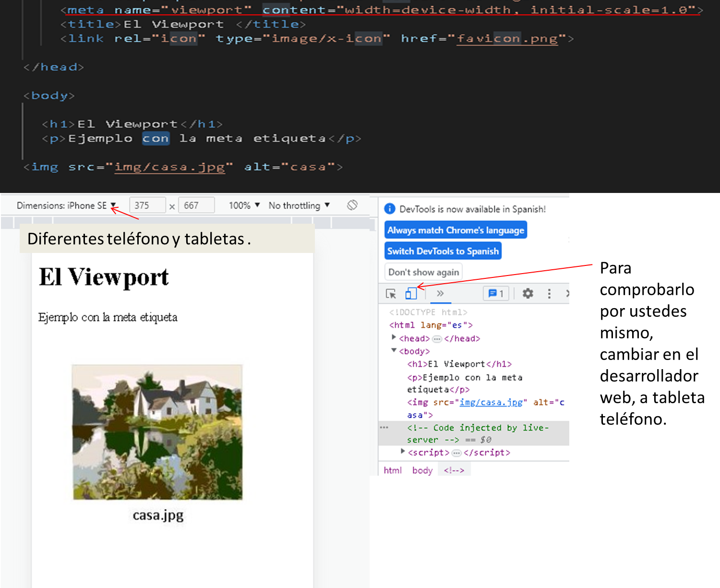The height and width of the screenshot is (588, 720).
Task: Select the html lang="es" row
Action: pyautogui.click(x=431, y=325)
